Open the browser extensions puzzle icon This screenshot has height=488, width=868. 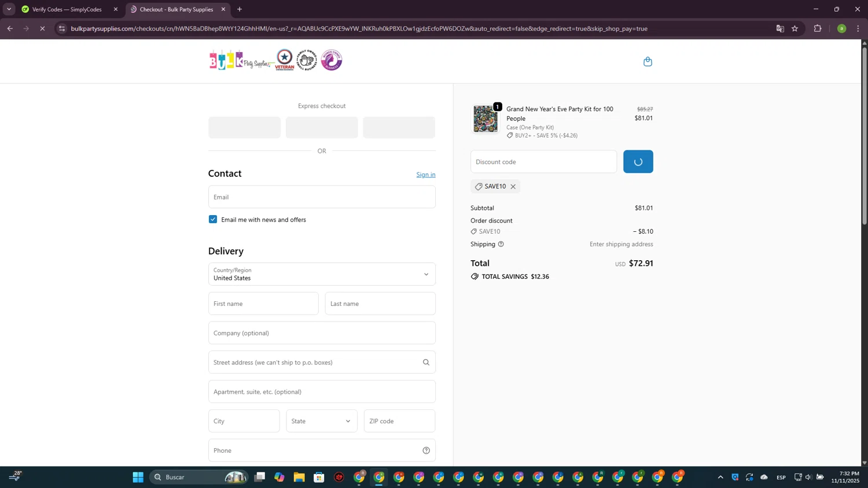pyautogui.click(x=818, y=28)
